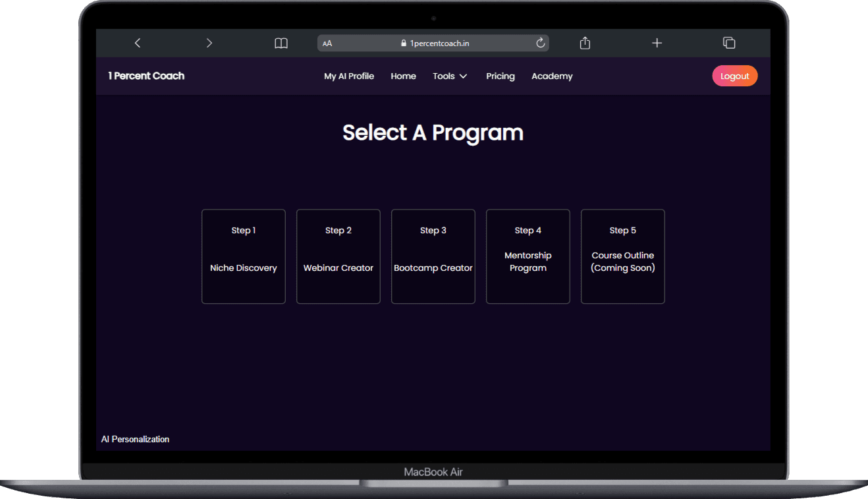868x499 pixels.
Task: Click the AI Personalization label
Action: coord(135,439)
